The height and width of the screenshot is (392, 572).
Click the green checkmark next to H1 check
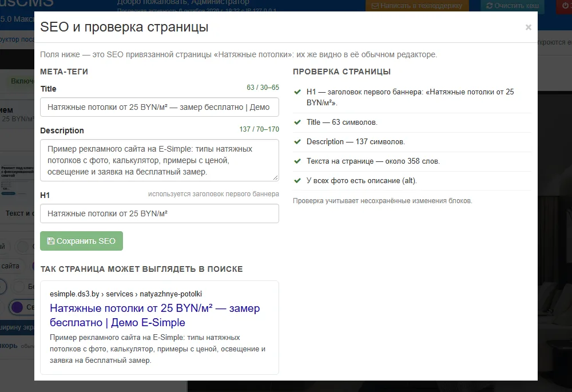tap(297, 92)
